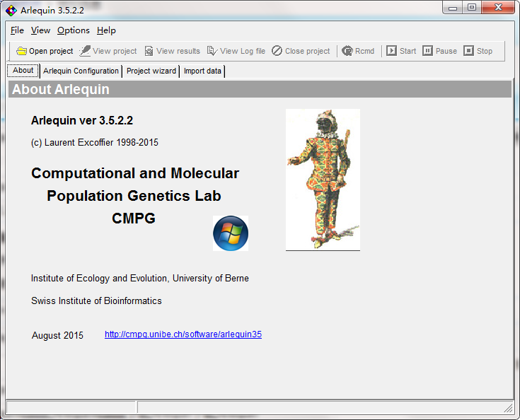Click the 'August 2015' date text
This screenshot has height=420, width=520.
(57, 335)
